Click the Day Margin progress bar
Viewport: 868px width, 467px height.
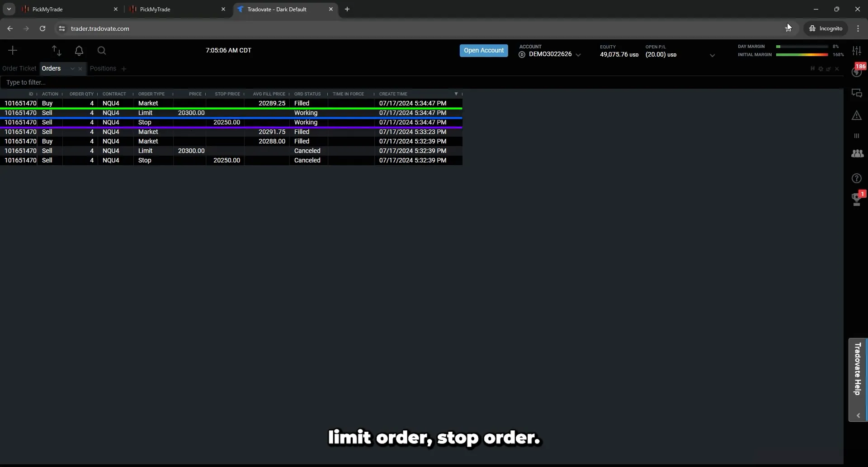coord(802,47)
